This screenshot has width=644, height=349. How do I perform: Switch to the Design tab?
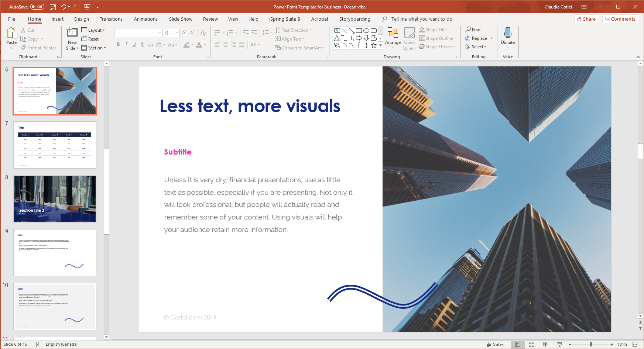point(82,19)
